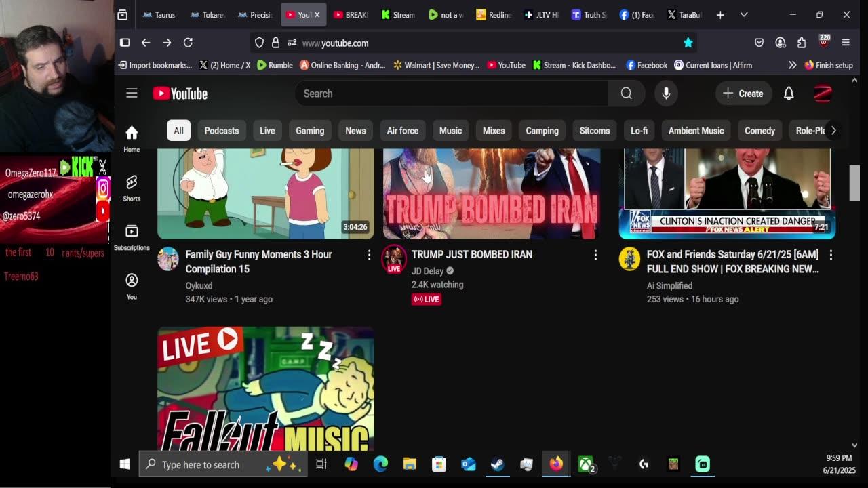Open the browser extensions puzzle icon
Viewport: 868px width, 488px height.
click(802, 43)
